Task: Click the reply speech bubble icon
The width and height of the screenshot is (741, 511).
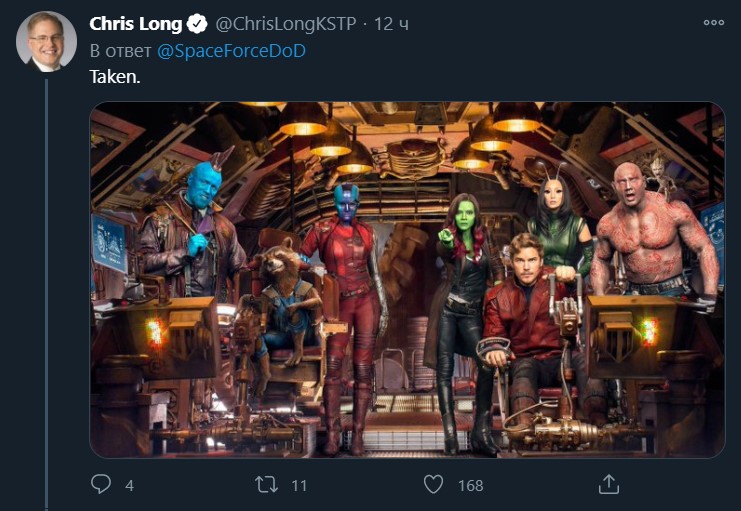Action: [101, 485]
